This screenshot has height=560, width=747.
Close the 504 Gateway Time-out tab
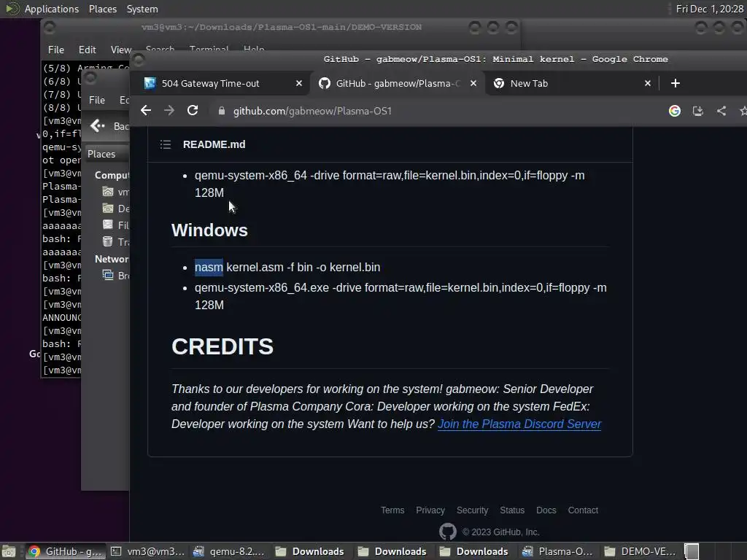pyautogui.click(x=298, y=83)
